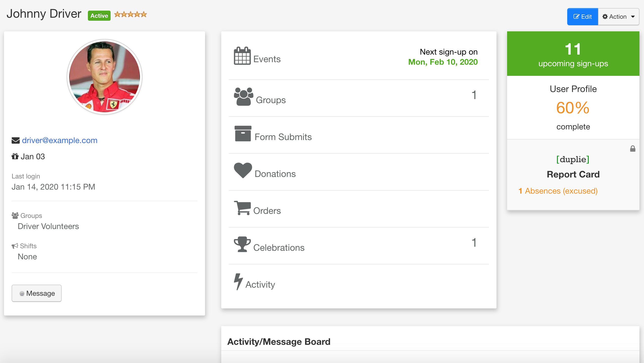Screen dimensions: 644x363
Task: Click the Celebrations trophy icon
Action: 242,244
